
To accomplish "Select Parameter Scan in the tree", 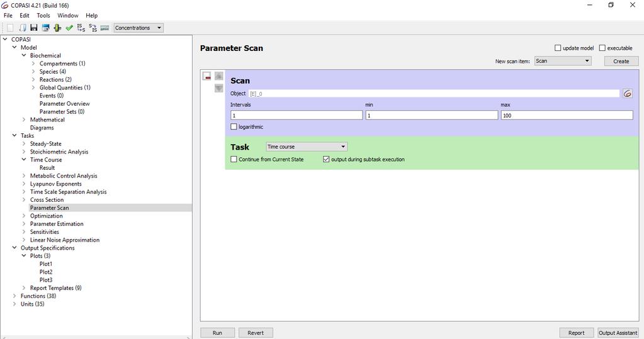I will click(x=49, y=208).
